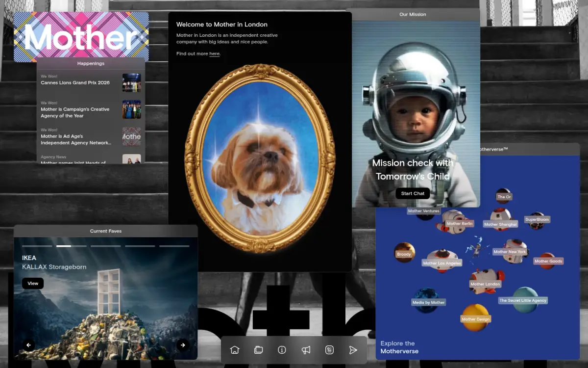
Task: Click the paper plane send icon
Action: click(x=353, y=350)
